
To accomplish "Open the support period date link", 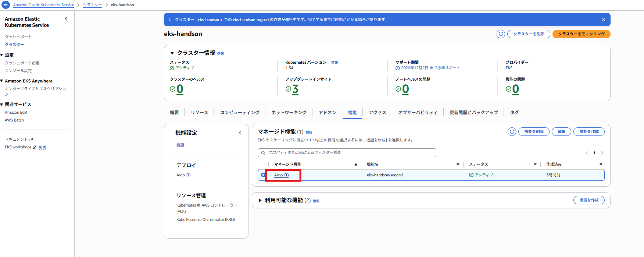I will coord(430,68).
